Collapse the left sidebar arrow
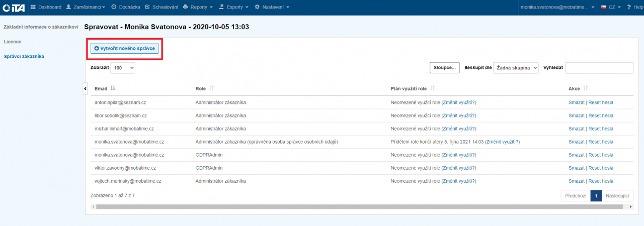The width and height of the screenshot is (644, 226). coord(85,89)
